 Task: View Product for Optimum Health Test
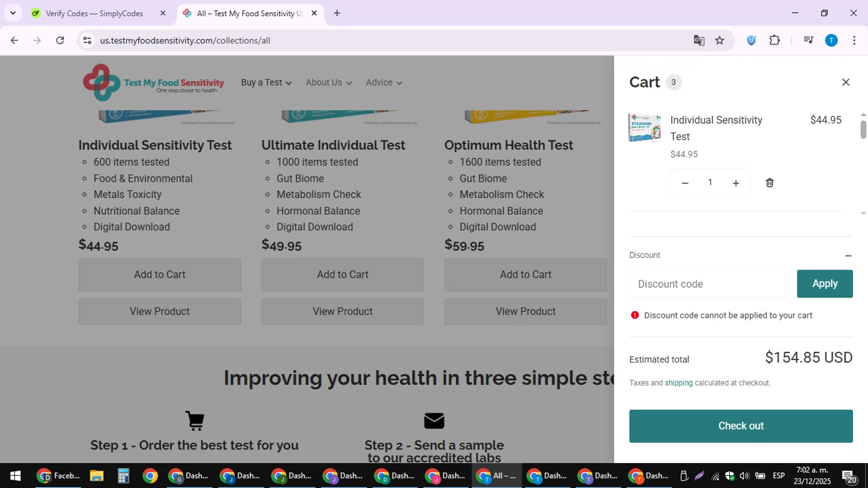coord(525,311)
